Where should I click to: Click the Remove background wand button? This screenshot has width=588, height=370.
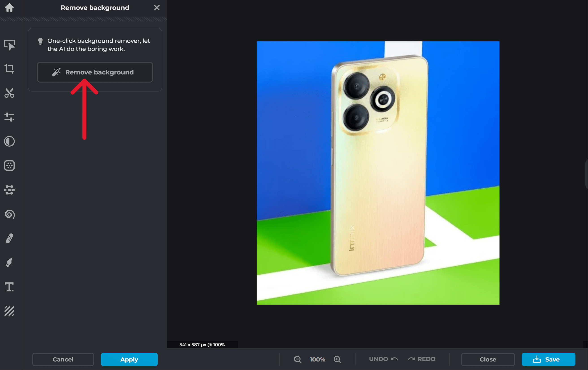click(95, 72)
